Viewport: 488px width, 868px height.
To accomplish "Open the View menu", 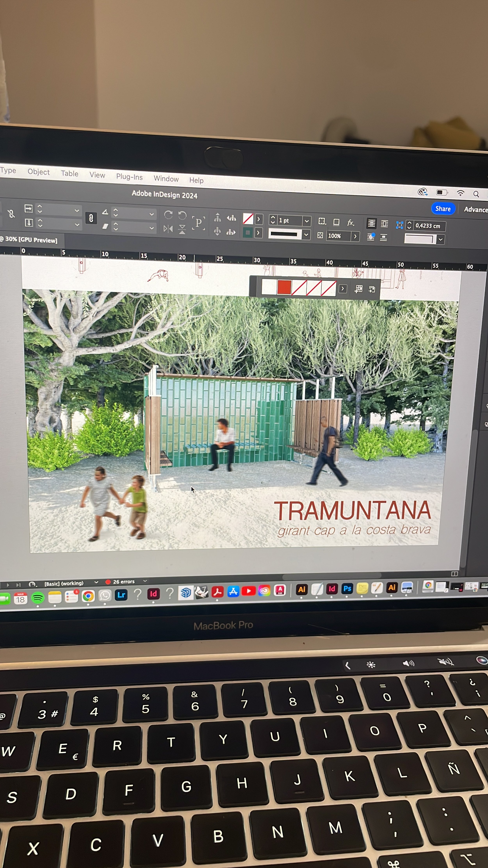I will 97,175.
